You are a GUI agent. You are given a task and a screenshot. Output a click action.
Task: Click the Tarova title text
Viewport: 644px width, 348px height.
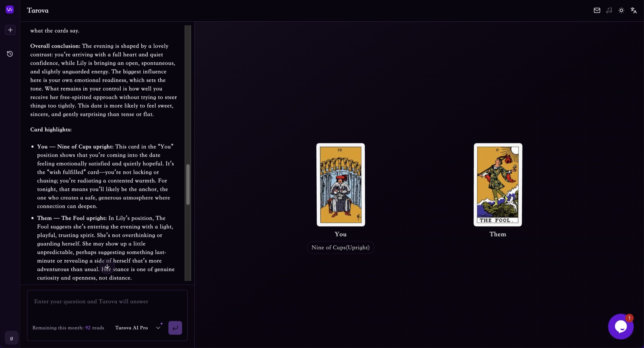(x=38, y=10)
